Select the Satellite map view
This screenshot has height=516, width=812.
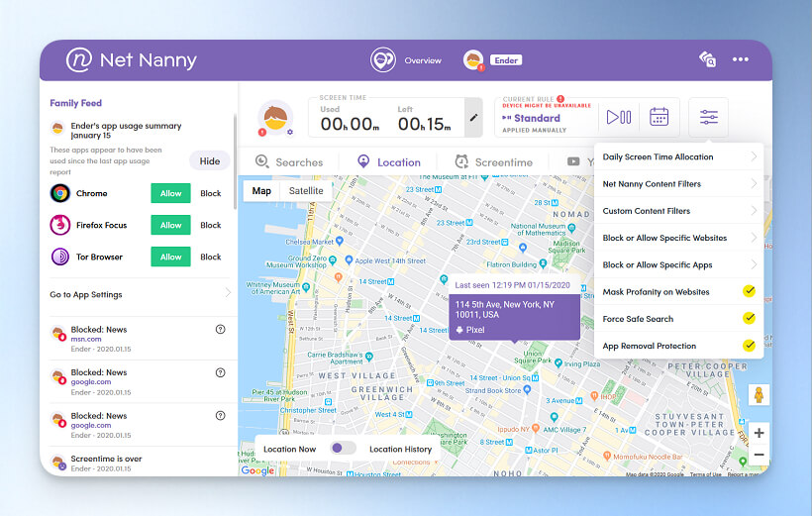click(306, 191)
